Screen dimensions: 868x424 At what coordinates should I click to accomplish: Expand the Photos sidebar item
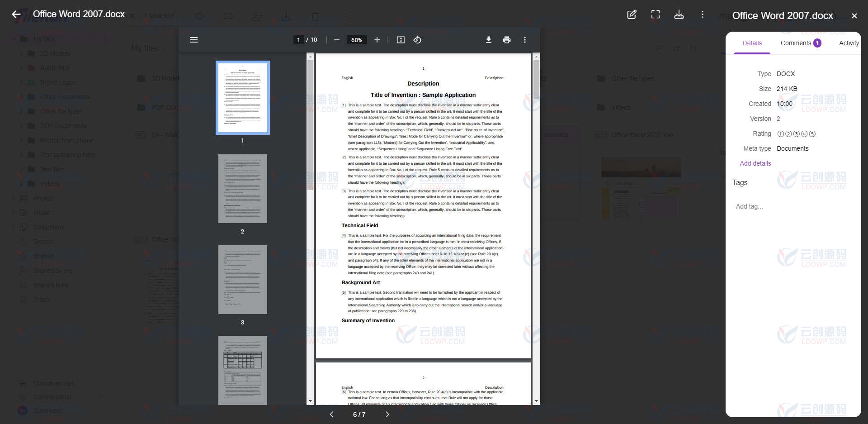click(x=13, y=198)
